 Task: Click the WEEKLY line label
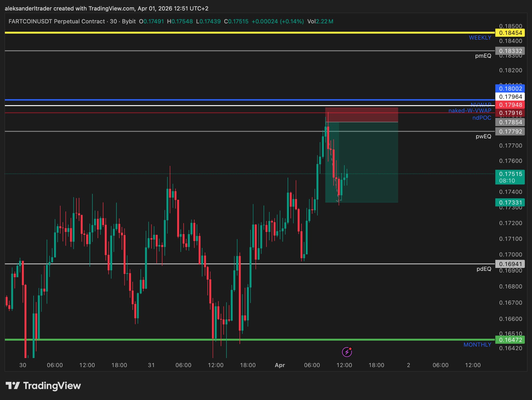pyautogui.click(x=480, y=38)
